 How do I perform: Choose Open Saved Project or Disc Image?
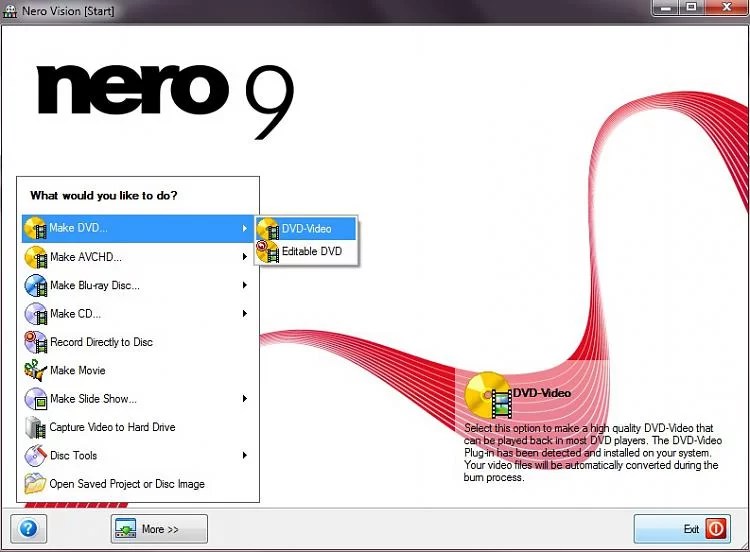pyautogui.click(x=138, y=484)
